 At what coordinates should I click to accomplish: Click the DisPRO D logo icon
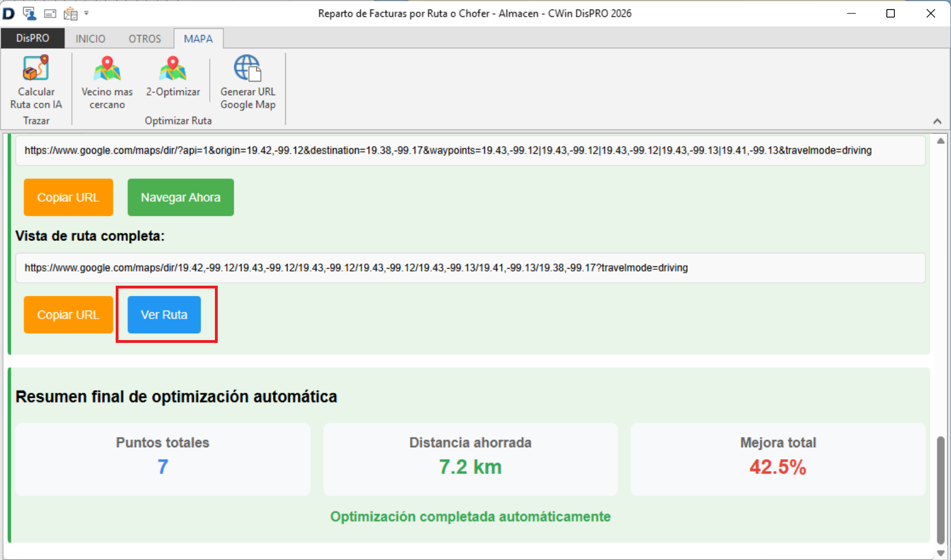pyautogui.click(x=8, y=12)
